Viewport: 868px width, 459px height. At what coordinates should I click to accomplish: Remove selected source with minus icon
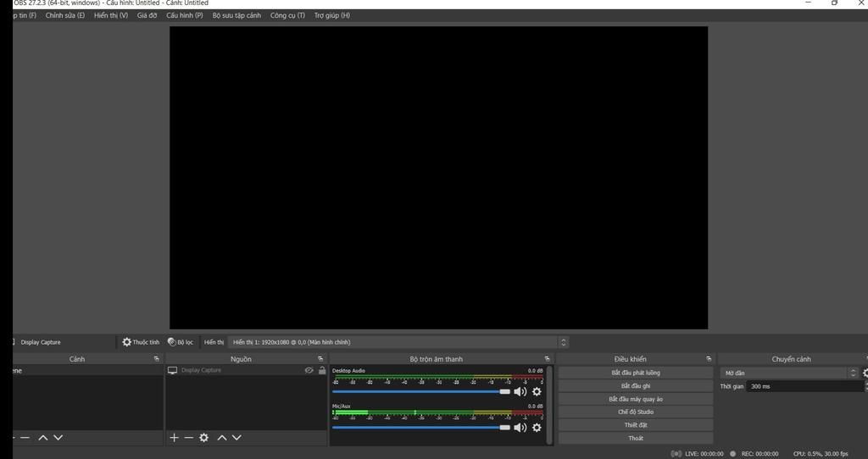coord(189,438)
